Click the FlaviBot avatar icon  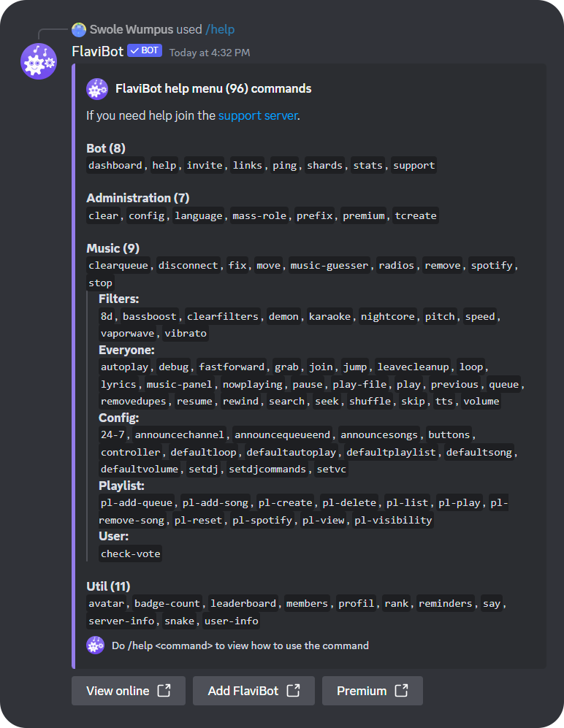pos(38,61)
